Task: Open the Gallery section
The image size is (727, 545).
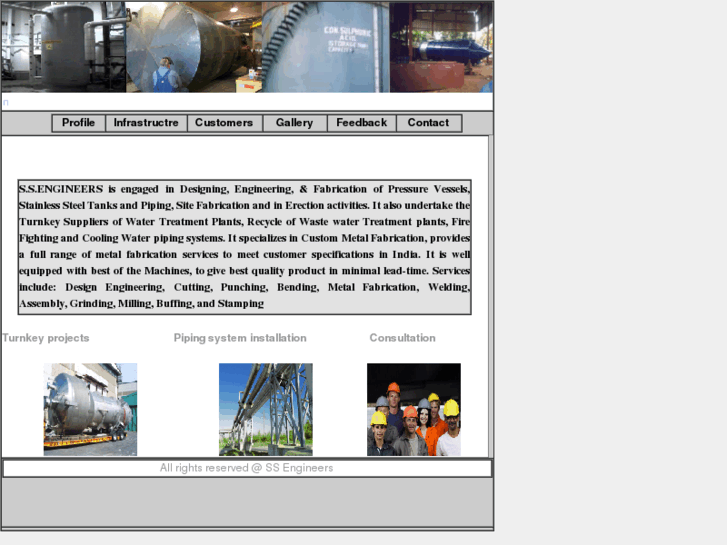Action: pos(294,123)
